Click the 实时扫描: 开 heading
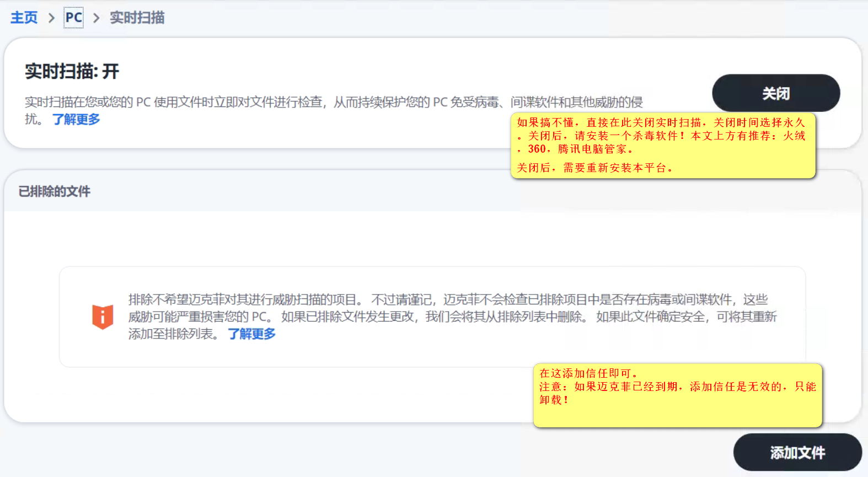 [x=72, y=71]
